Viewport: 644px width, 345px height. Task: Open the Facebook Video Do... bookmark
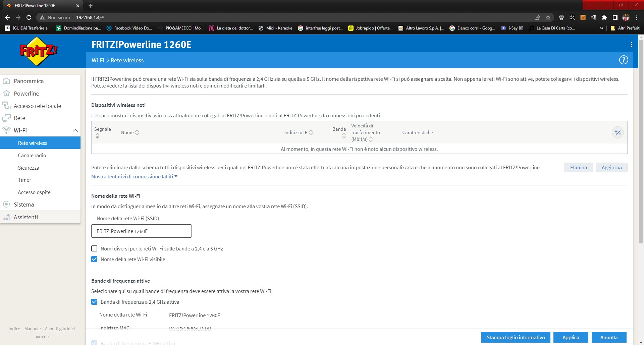pyautogui.click(x=129, y=28)
